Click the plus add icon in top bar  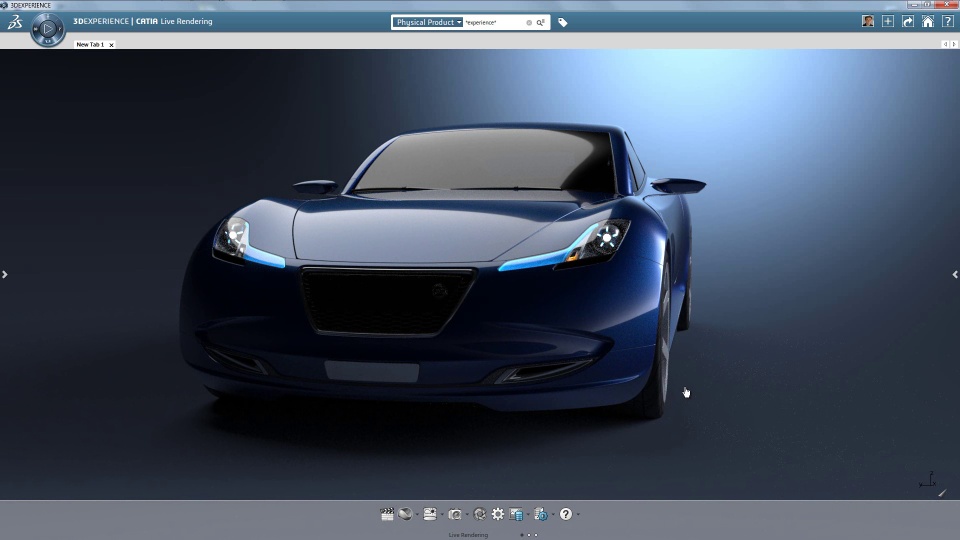888,21
